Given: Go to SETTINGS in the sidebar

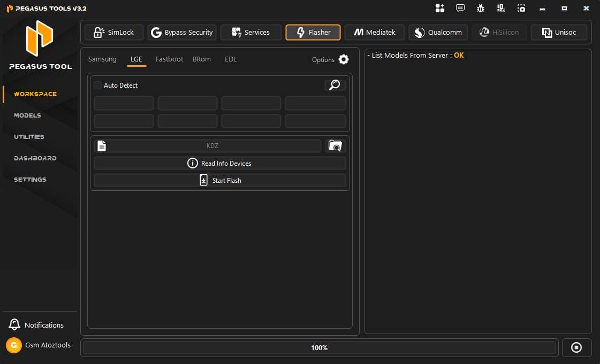Looking at the screenshot, I should 29,180.
